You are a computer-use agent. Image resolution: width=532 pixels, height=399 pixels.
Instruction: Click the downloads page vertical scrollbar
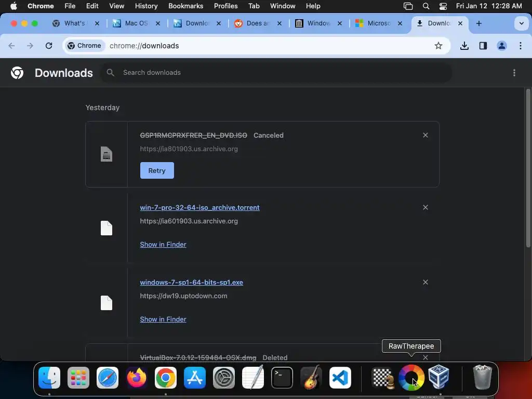[528, 168]
